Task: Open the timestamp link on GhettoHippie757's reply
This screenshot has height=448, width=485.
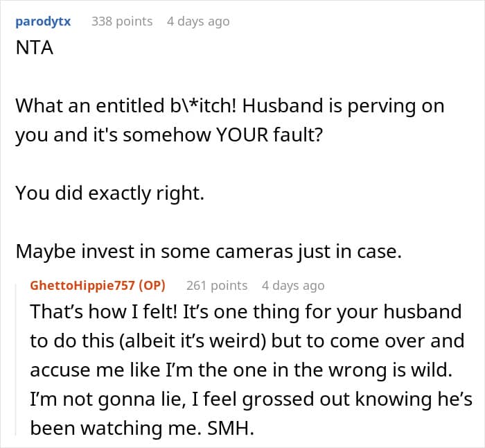Action: point(293,285)
